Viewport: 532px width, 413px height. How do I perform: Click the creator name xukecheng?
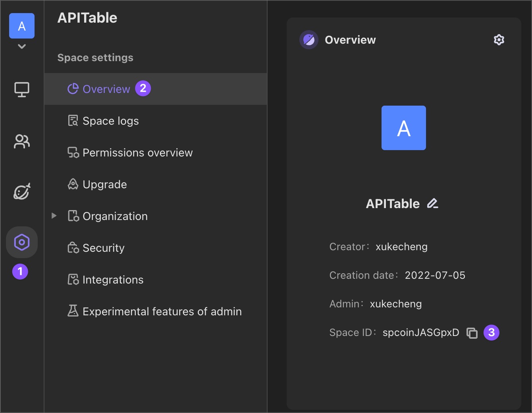[401, 247]
